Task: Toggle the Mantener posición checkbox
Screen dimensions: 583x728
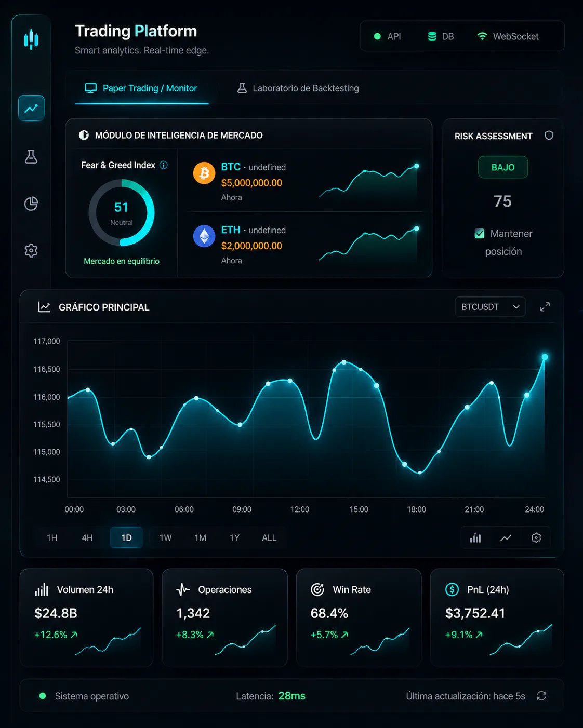Action: point(480,234)
